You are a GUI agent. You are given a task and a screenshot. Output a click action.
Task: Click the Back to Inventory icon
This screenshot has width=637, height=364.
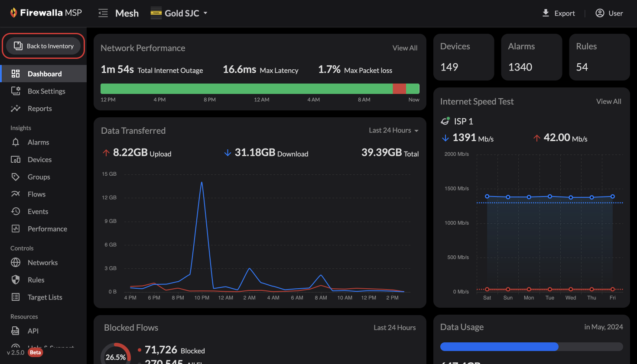[x=18, y=46]
